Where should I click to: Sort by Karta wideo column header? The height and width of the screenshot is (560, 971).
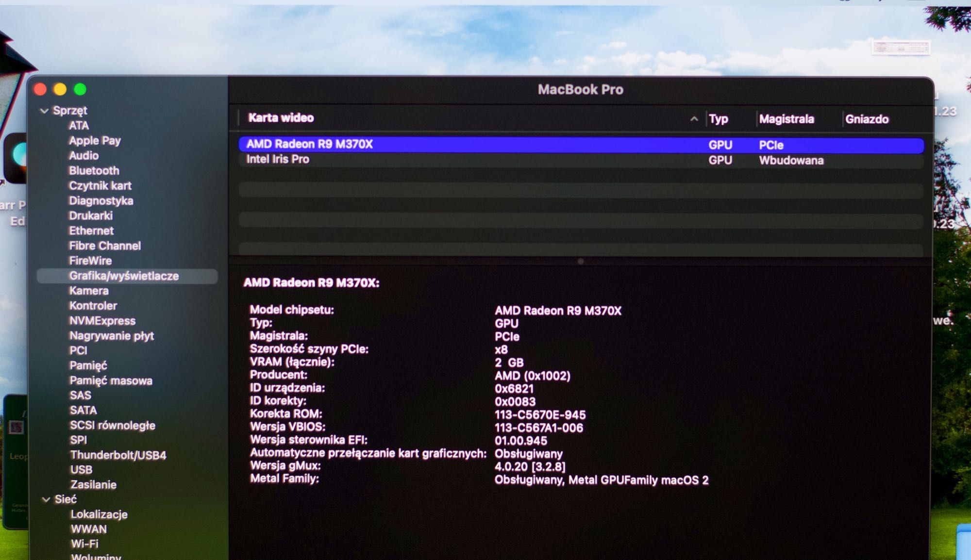[281, 118]
